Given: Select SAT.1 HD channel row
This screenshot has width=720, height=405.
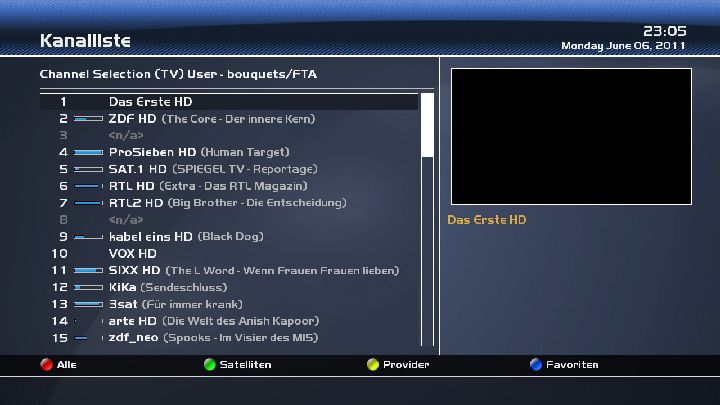Looking at the screenshot, I should coord(229,169).
